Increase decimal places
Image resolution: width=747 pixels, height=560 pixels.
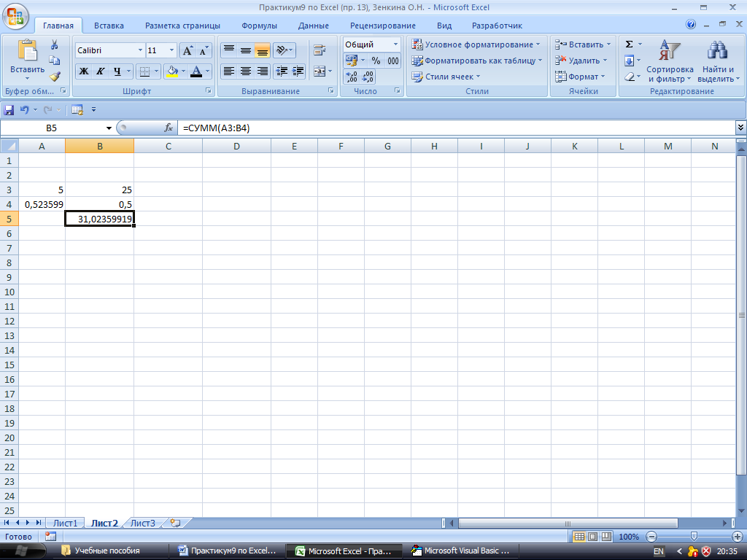[352, 77]
